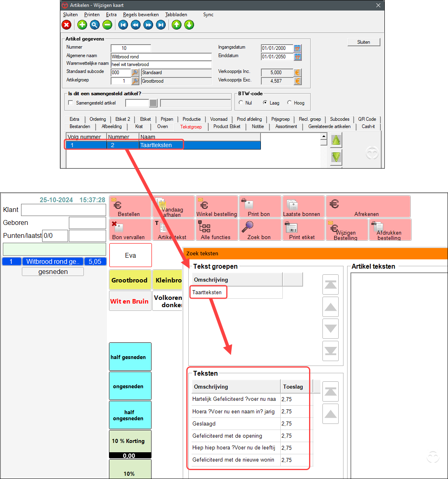Open lookup for Artikelgroep
448x479 pixels.
pyautogui.click(x=135, y=81)
